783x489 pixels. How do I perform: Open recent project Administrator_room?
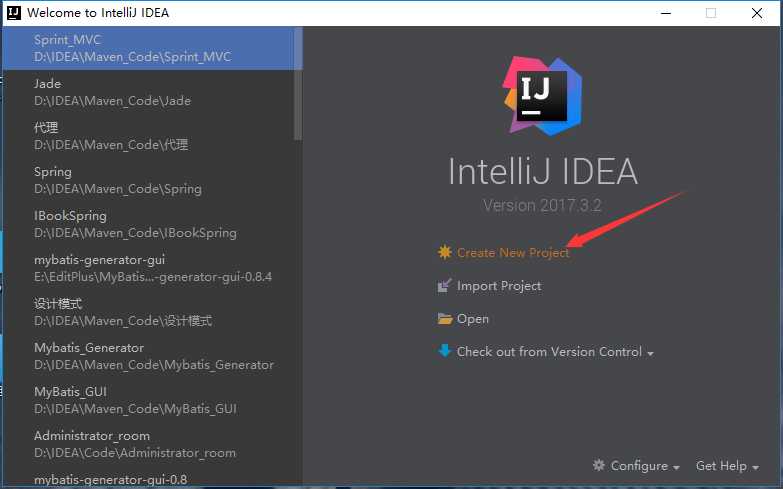[x=149, y=444]
